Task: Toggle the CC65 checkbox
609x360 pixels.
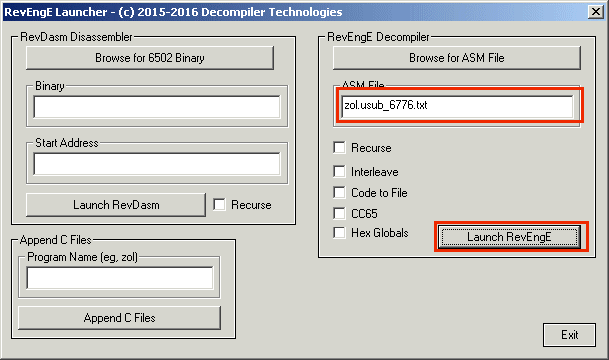Action: click(339, 213)
